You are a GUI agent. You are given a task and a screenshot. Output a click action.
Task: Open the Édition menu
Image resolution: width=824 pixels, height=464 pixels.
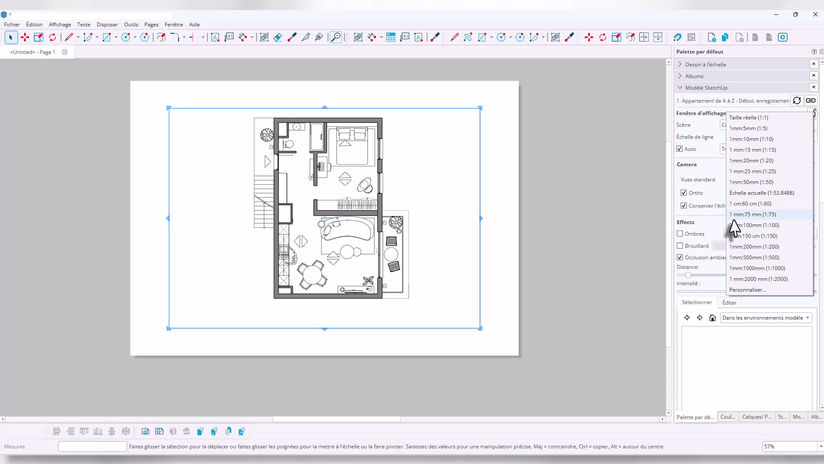[34, 25]
